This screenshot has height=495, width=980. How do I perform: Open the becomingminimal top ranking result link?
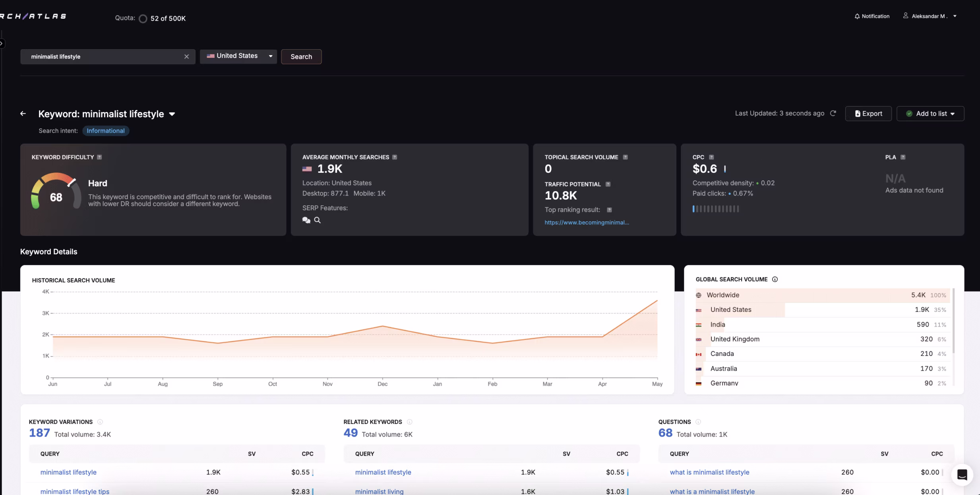point(587,222)
